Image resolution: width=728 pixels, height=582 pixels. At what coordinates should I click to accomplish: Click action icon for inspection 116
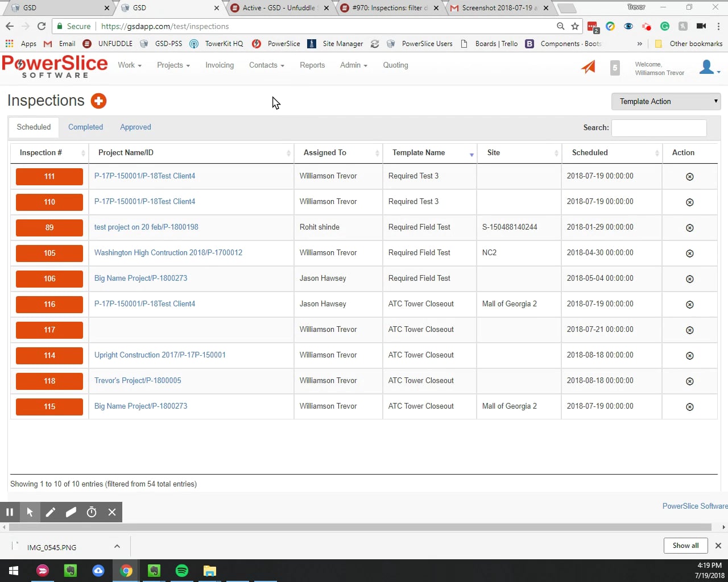[689, 305]
